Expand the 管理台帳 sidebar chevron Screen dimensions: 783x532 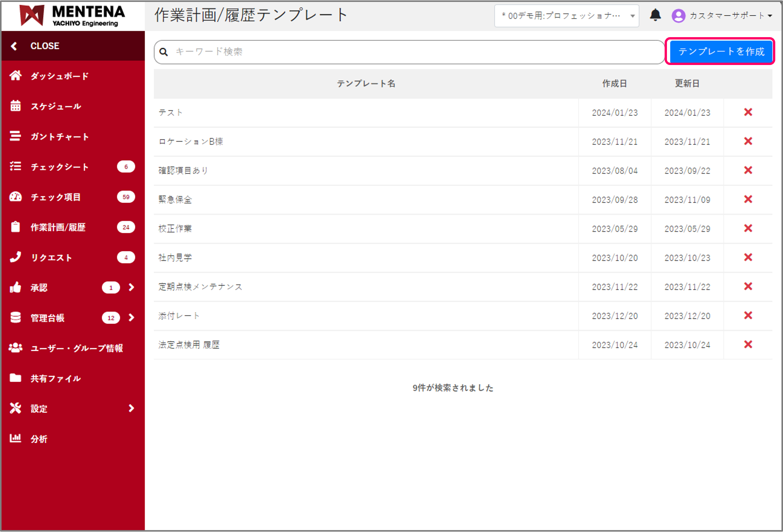point(131,318)
